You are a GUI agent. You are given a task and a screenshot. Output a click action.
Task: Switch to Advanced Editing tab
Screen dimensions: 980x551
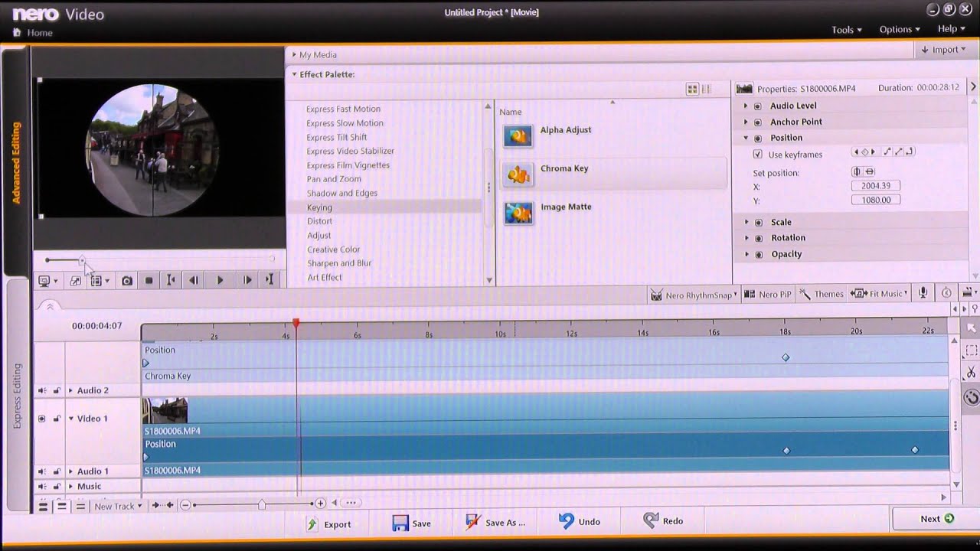pos(16,162)
